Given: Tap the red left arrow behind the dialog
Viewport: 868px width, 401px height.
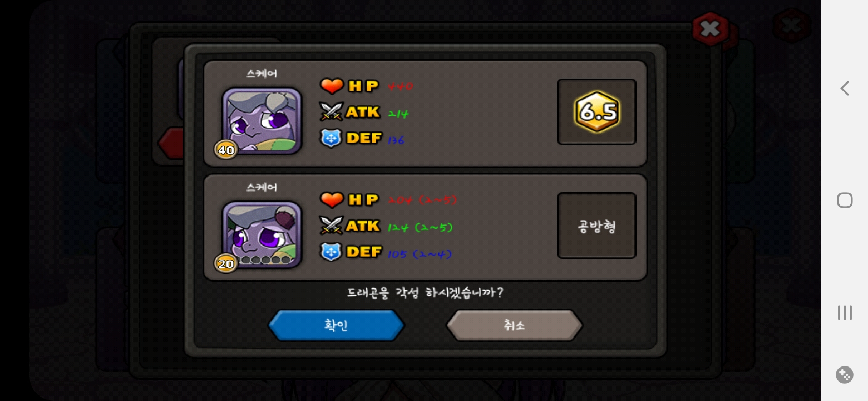Looking at the screenshot, I should 171,144.
